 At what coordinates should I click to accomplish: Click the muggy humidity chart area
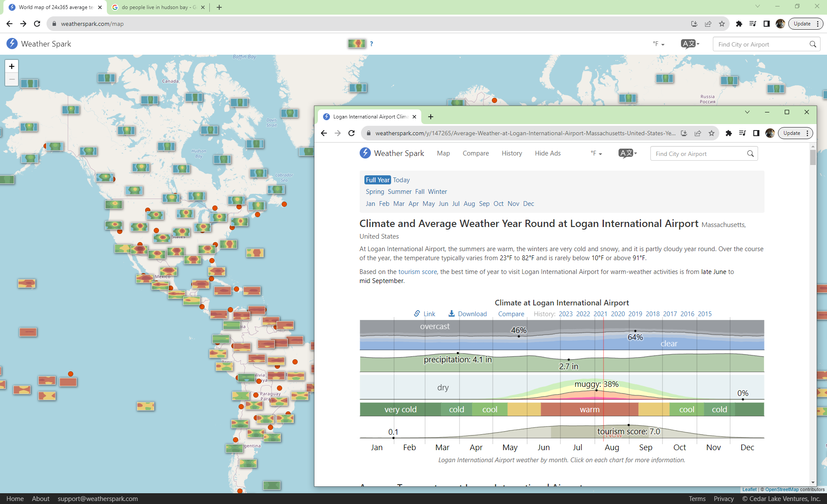click(562, 387)
